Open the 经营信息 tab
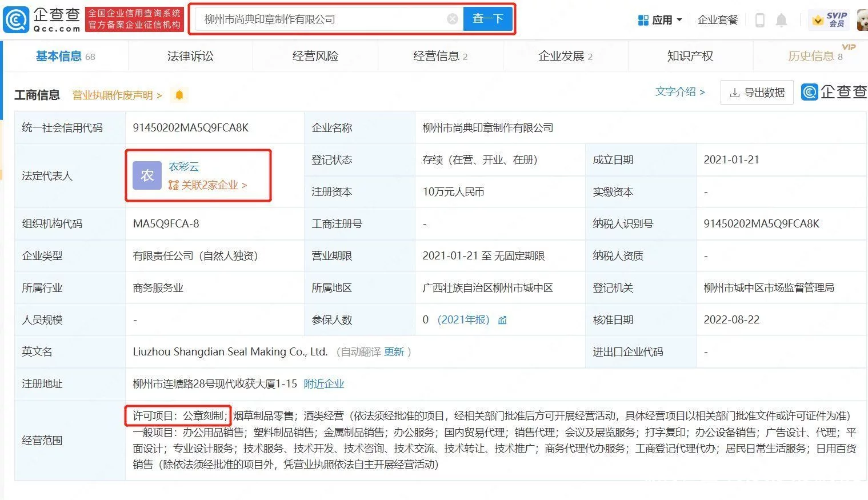Image resolution: width=868 pixels, height=500 pixels. click(440, 56)
